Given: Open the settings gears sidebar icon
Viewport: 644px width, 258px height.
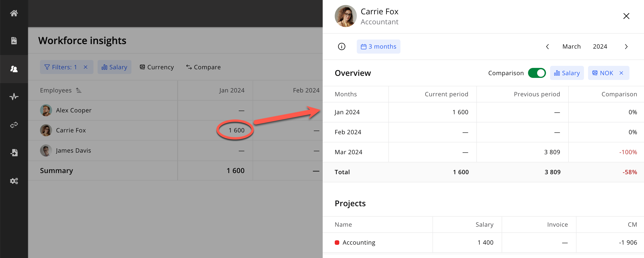Looking at the screenshot, I should [x=14, y=181].
